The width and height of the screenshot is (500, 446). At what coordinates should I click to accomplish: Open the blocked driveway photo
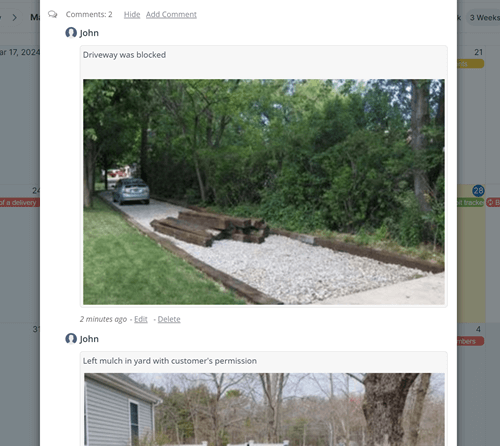coord(264,192)
